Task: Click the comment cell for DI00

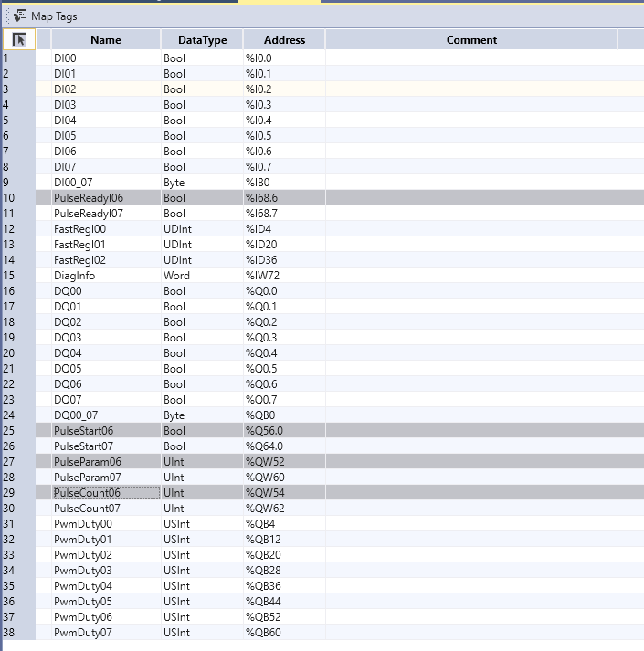Action: tap(471, 58)
